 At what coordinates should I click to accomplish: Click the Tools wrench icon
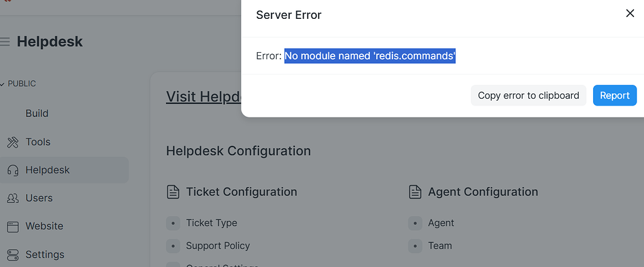(x=13, y=143)
